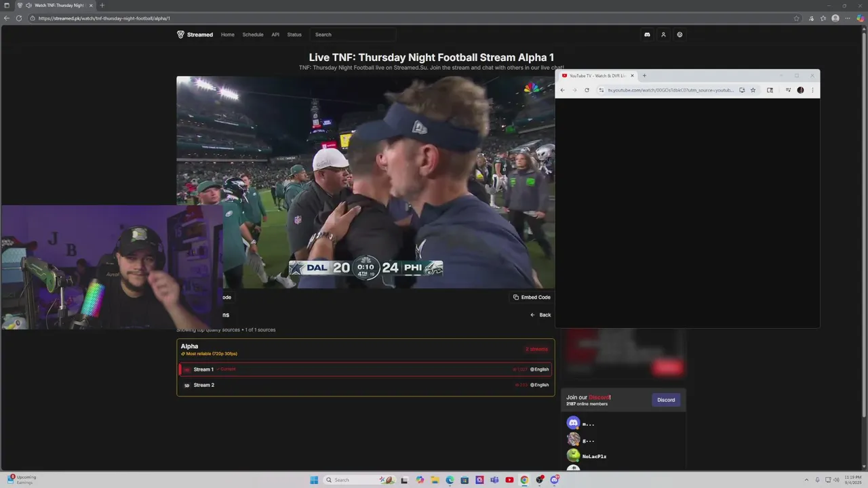Select Stream 1 in the Alpha list
This screenshot has width=868, height=488.
[366, 369]
